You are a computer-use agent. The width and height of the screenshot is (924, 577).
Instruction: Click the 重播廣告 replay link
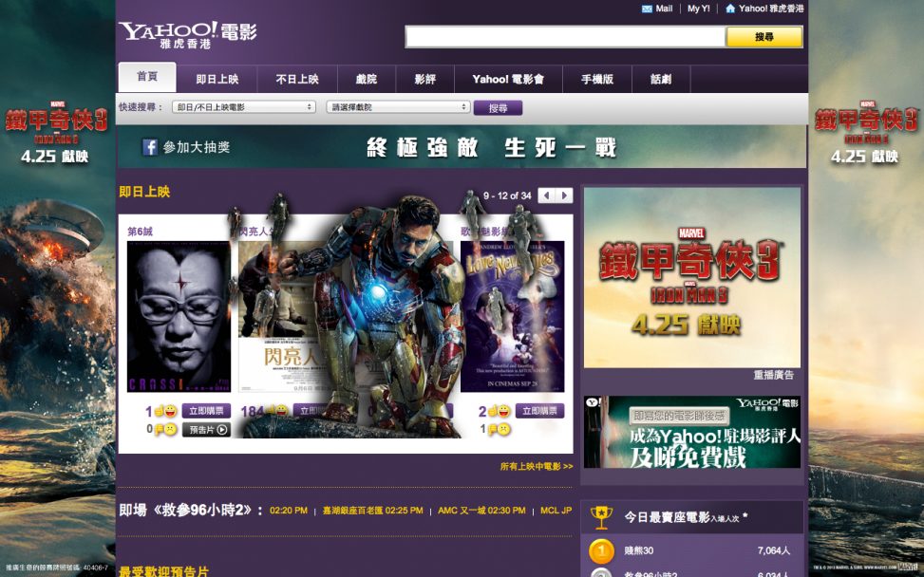click(x=774, y=375)
